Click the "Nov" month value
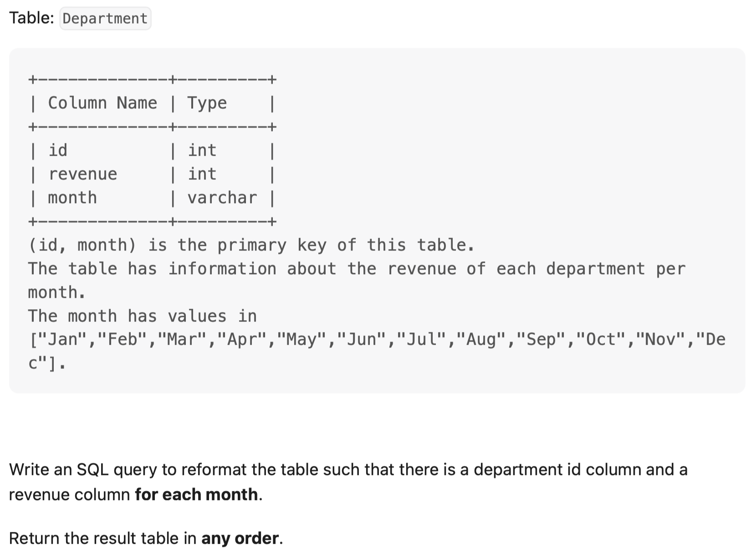 661,339
